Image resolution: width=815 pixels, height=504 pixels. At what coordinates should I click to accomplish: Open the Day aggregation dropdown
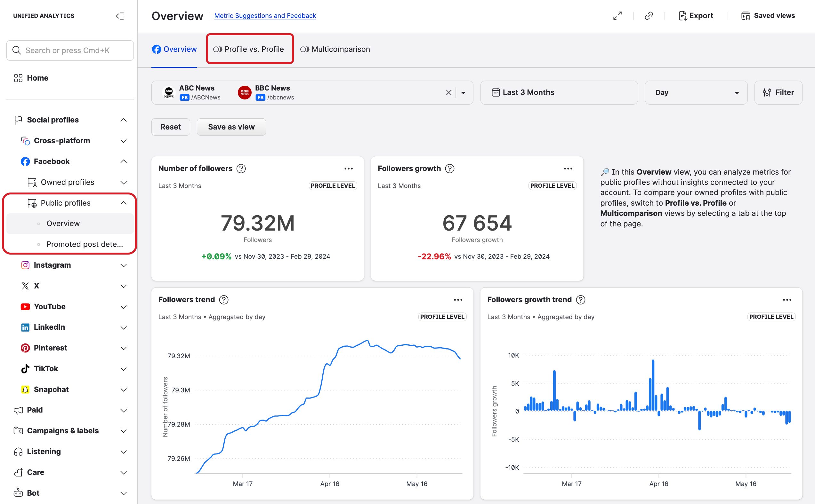[696, 93]
